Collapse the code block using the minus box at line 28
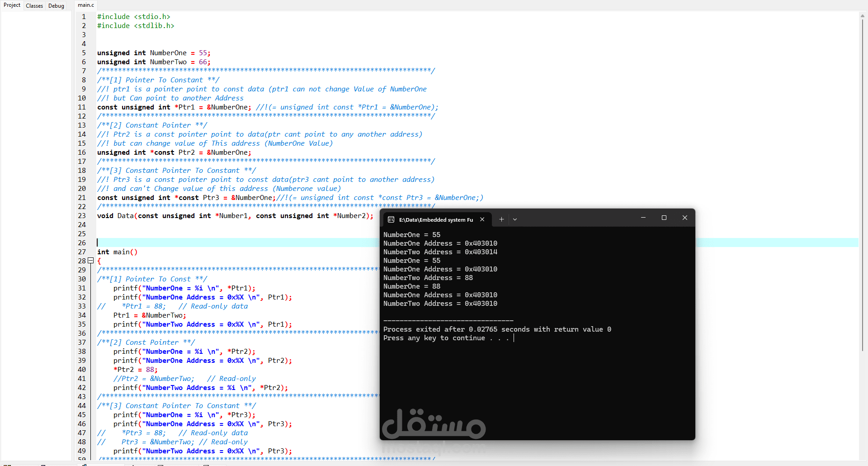Image resolution: width=868 pixels, height=466 pixels. (90, 261)
